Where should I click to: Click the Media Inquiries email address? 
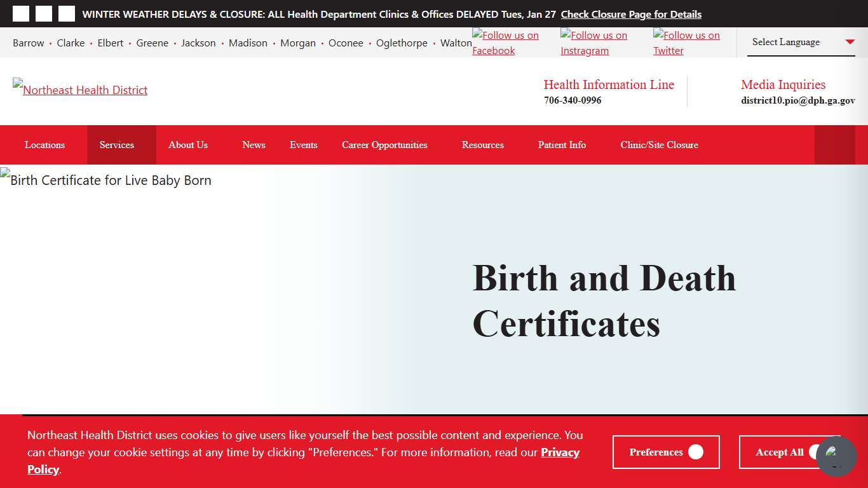(x=797, y=100)
